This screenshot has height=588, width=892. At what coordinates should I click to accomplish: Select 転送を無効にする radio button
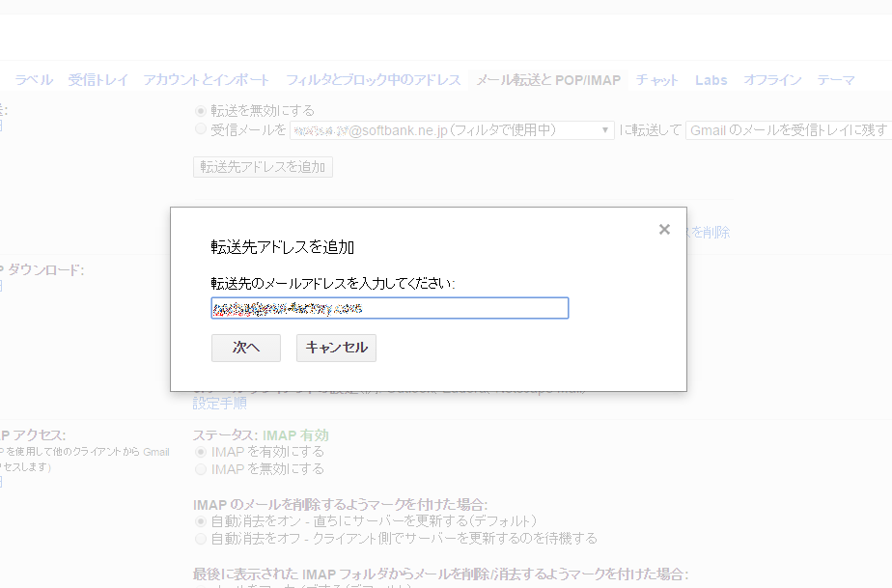click(x=201, y=110)
